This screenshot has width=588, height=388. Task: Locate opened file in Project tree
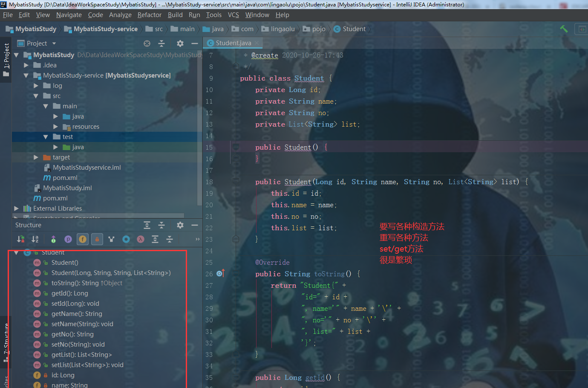147,43
